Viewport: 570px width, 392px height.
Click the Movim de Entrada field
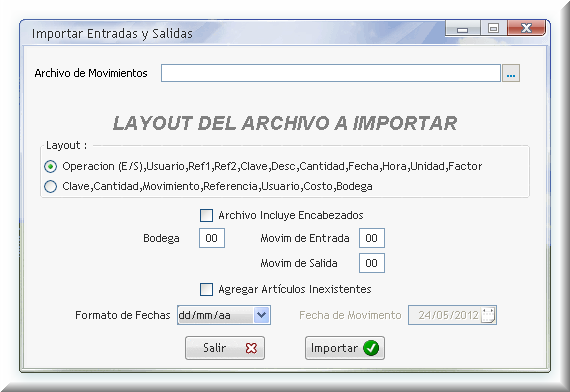[372, 238]
